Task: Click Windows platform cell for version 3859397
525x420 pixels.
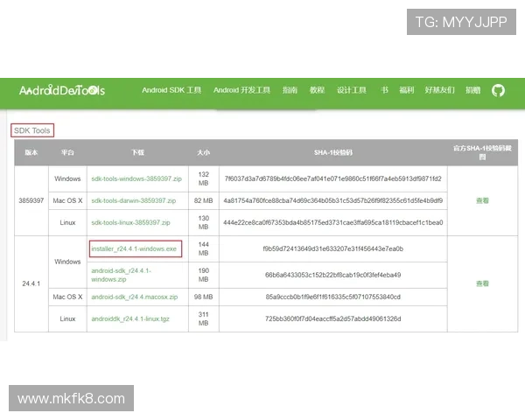Action: [x=67, y=178]
